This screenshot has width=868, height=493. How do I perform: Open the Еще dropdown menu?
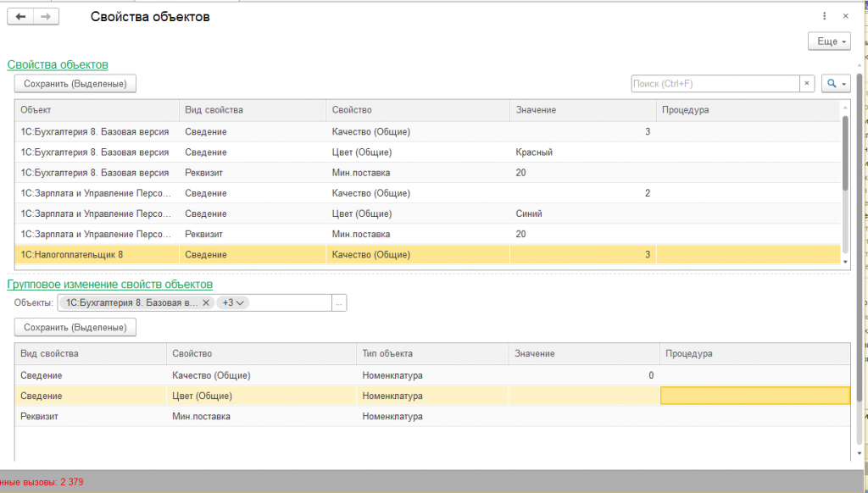(x=829, y=42)
